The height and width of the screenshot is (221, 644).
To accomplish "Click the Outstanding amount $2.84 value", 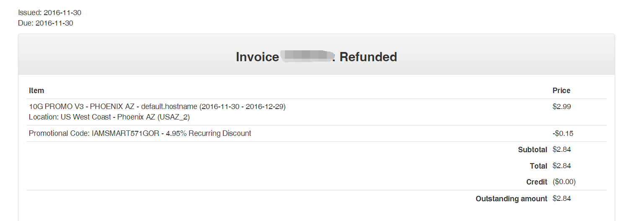I will tap(562, 198).
